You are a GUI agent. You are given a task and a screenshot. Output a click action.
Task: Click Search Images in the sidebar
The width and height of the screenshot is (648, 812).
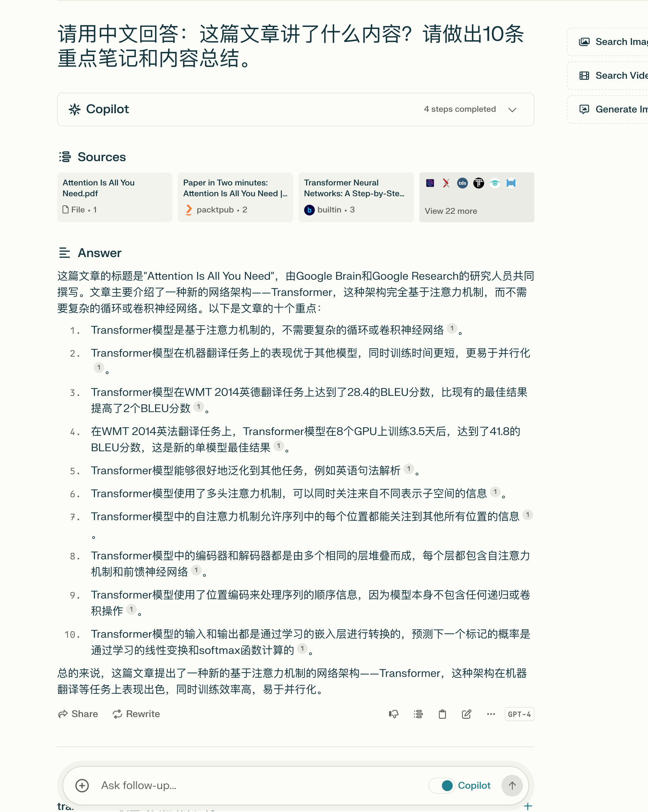(x=608, y=42)
